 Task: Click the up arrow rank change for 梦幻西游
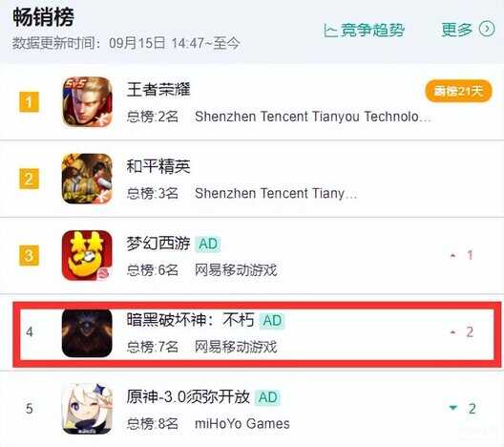tap(453, 256)
